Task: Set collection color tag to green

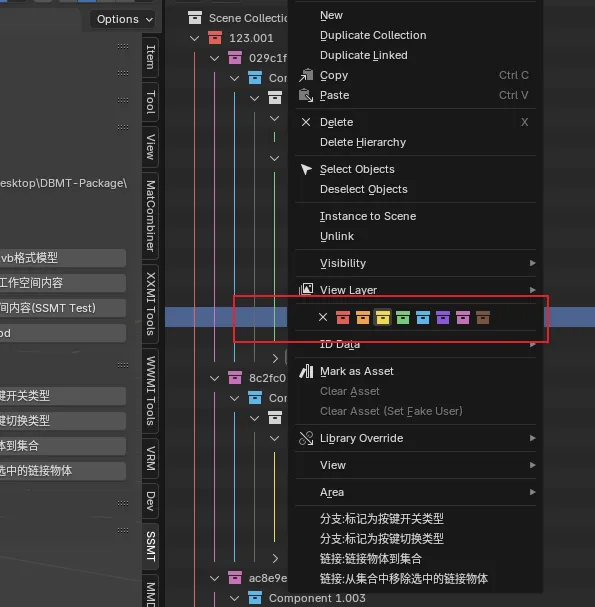Action: click(x=403, y=317)
